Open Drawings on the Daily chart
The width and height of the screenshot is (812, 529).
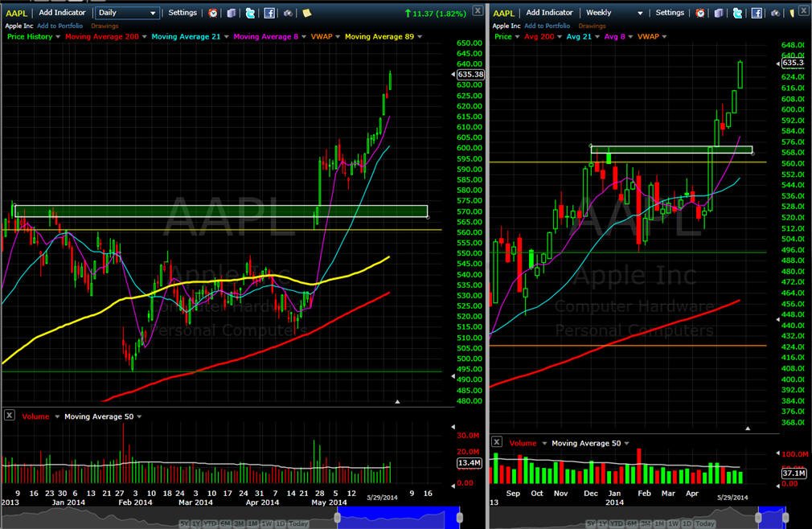click(105, 26)
